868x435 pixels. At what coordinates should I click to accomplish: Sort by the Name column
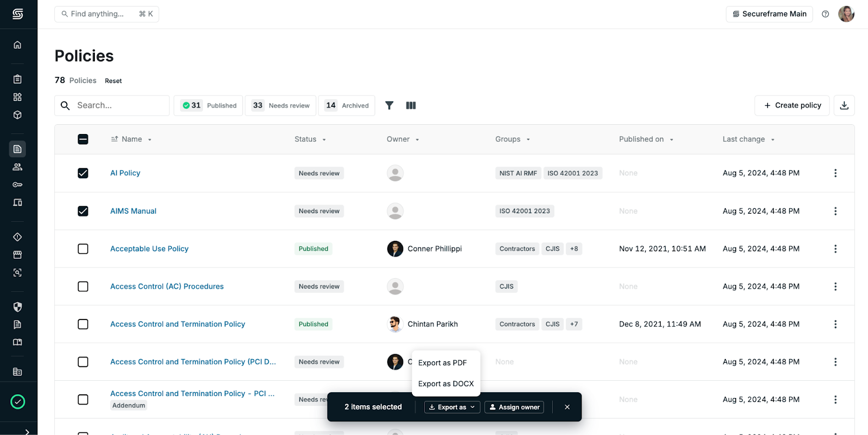coord(131,139)
